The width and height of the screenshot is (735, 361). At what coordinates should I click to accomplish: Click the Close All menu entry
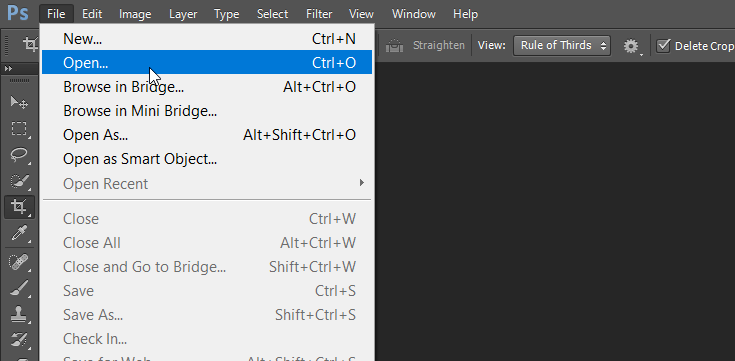click(207, 243)
